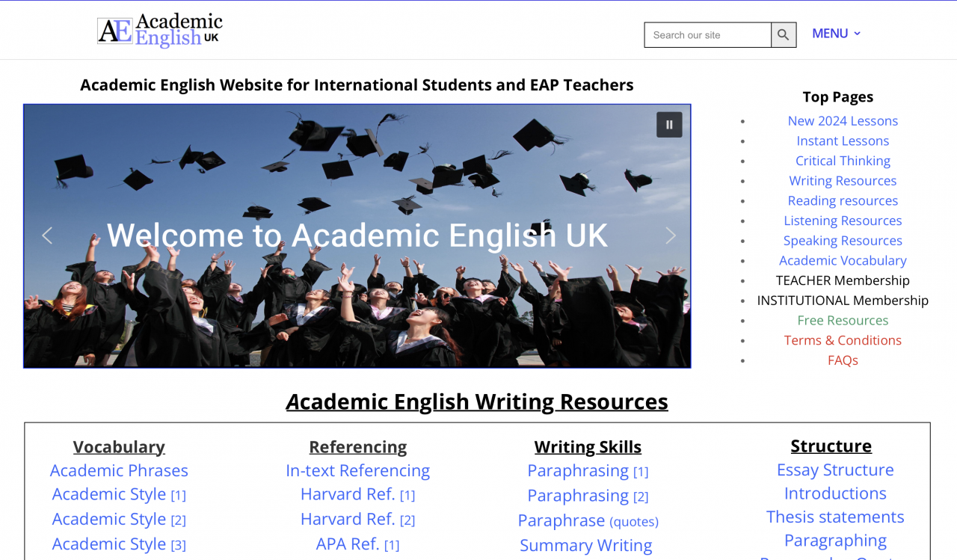The width and height of the screenshot is (957, 560).
Task: Click the Academic English UK logo
Action: coord(159,30)
